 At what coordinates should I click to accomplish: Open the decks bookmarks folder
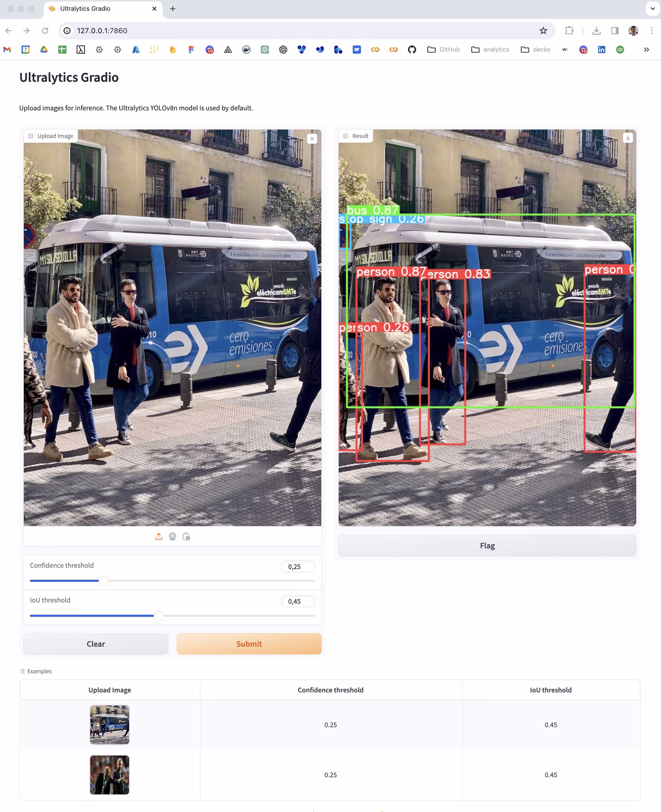click(535, 49)
